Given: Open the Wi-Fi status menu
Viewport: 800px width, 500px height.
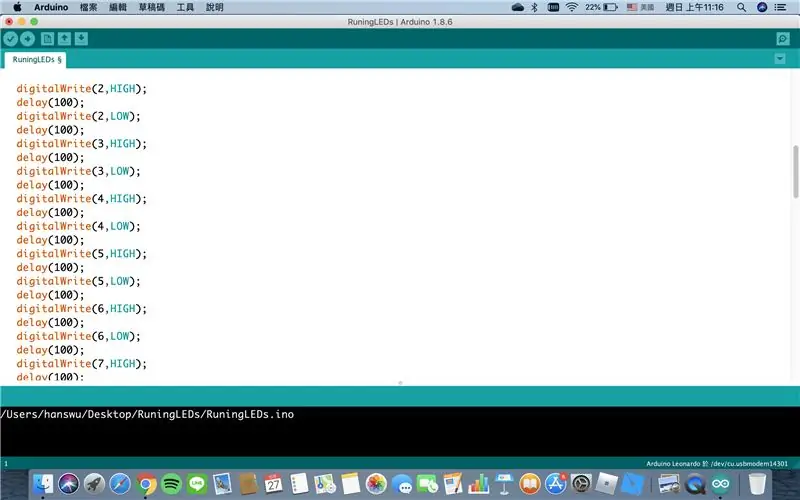Looking at the screenshot, I should click(x=572, y=7).
